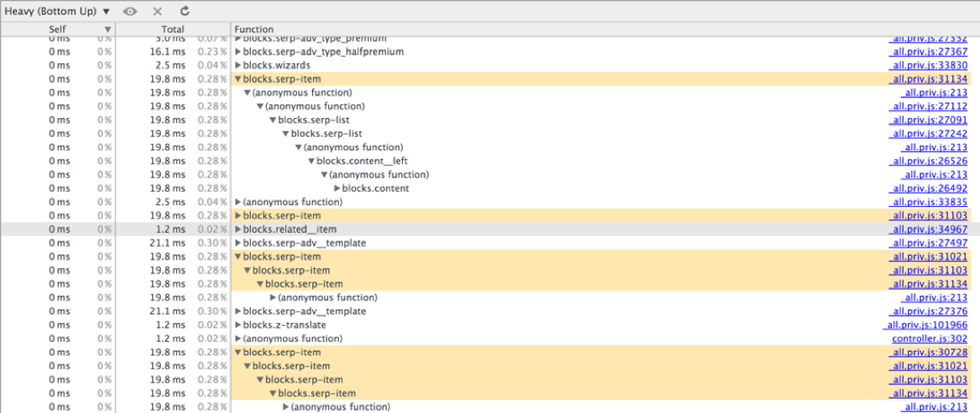The width and height of the screenshot is (980, 413).
Task: Expand the blocks.related__item node
Action: pos(238,229)
